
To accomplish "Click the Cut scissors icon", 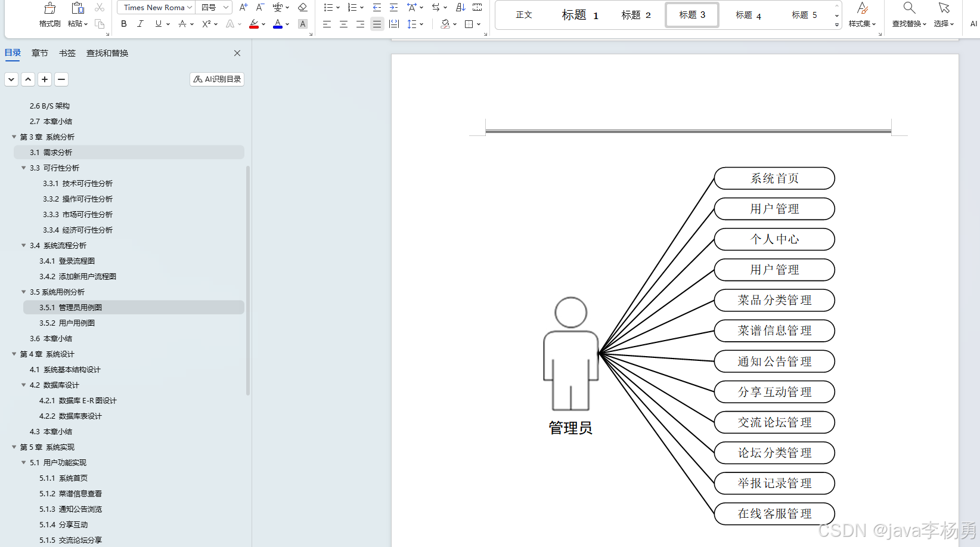I will point(100,8).
